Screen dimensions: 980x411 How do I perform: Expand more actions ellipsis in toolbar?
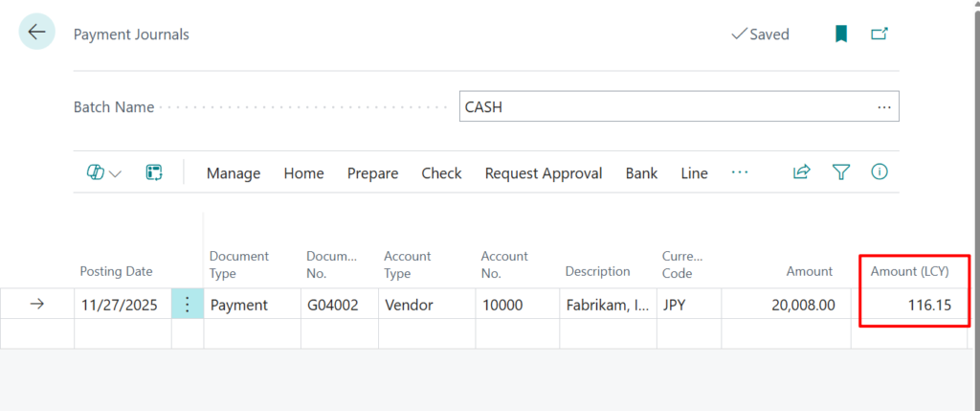739,172
